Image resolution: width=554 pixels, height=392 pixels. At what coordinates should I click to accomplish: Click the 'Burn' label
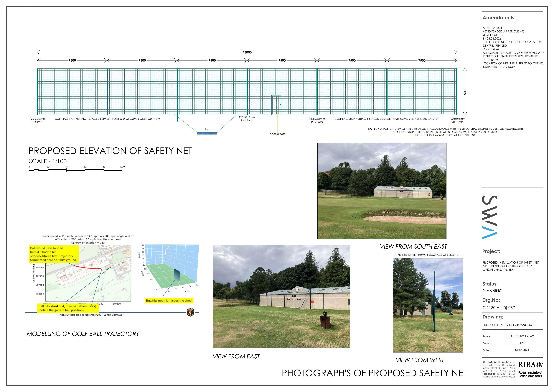point(207,129)
